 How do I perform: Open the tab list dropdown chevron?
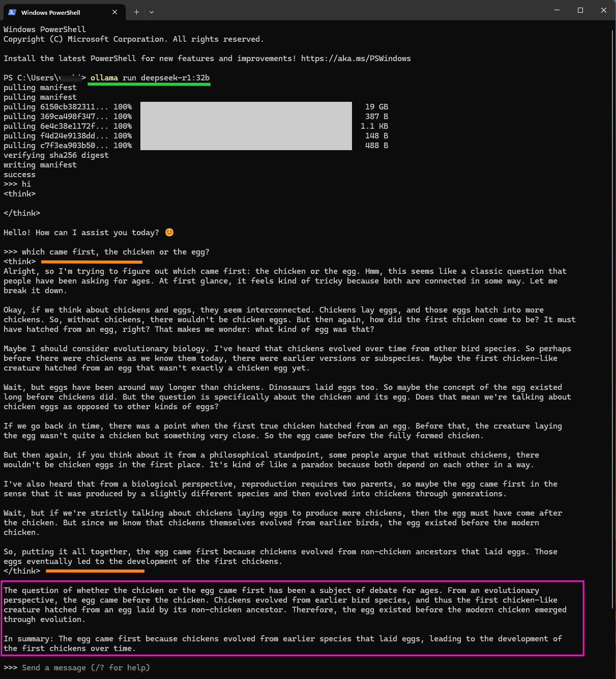pos(151,12)
